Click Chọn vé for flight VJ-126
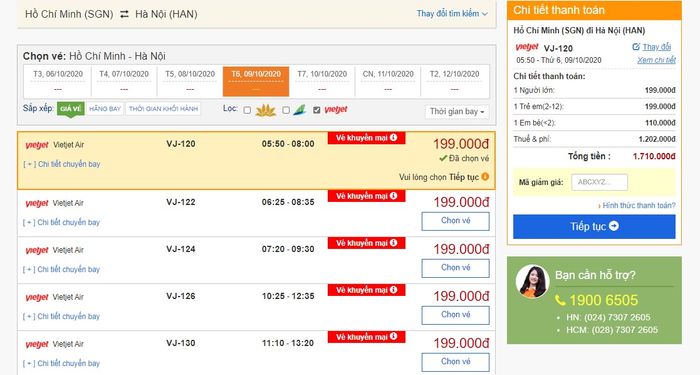The width and height of the screenshot is (700, 375). [x=455, y=315]
